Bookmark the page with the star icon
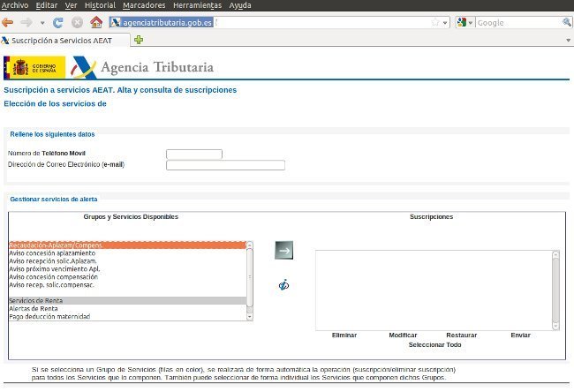574x392 pixels. tap(434, 22)
